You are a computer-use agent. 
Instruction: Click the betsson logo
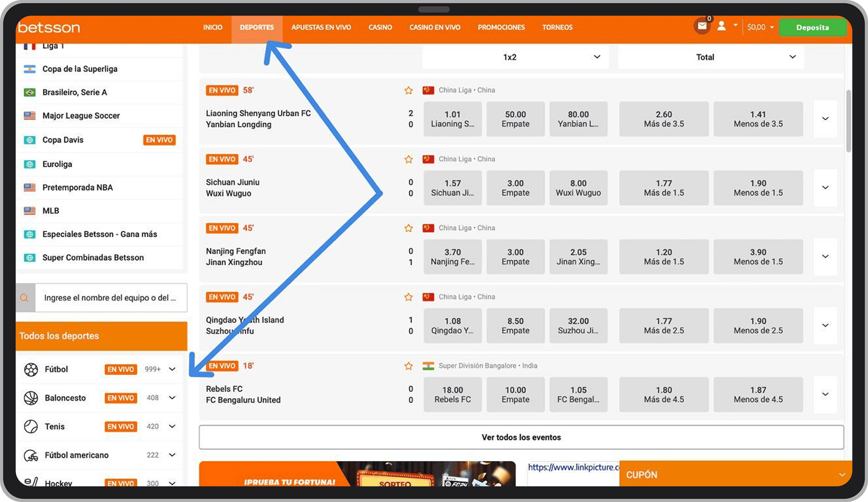(x=49, y=28)
